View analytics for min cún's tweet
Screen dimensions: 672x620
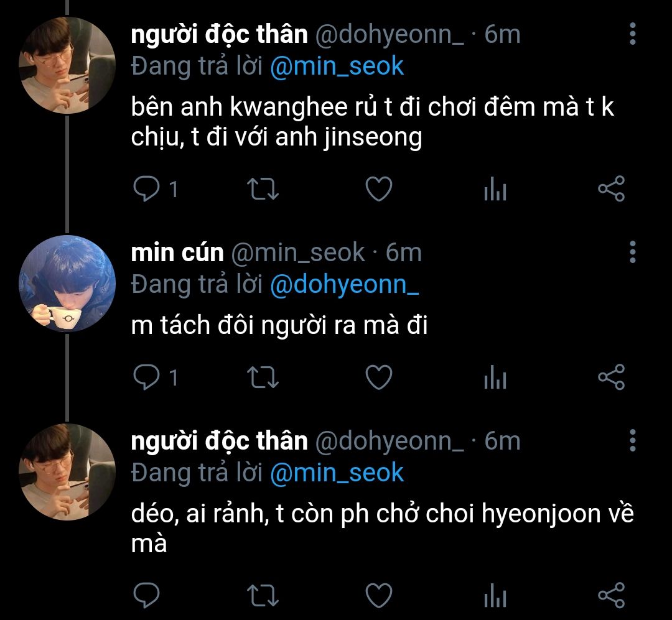(495, 379)
